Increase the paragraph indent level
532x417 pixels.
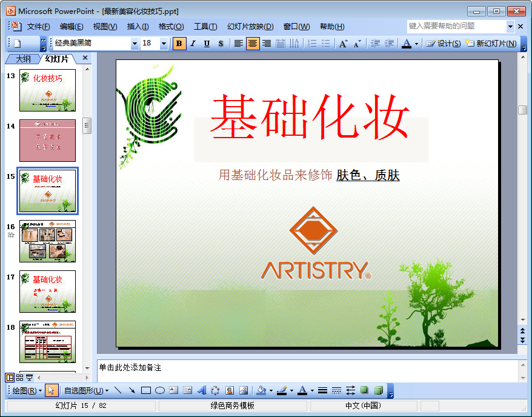[389, 44]
